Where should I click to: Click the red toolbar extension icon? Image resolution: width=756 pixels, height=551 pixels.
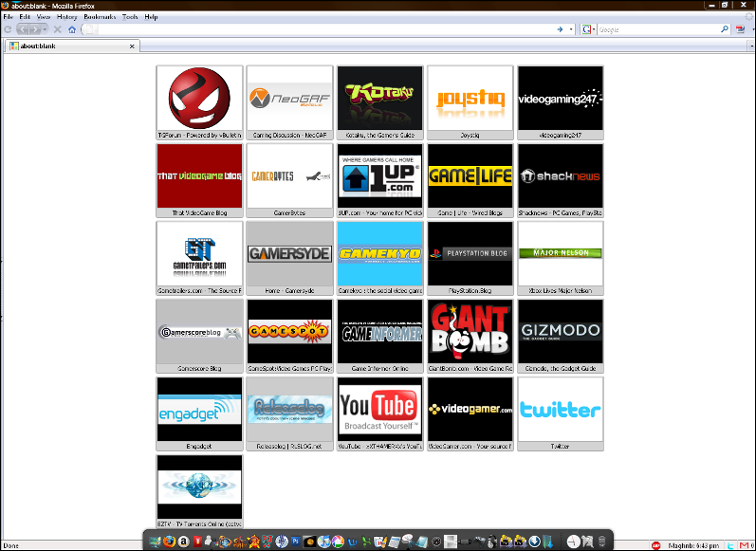coord(740,29)
